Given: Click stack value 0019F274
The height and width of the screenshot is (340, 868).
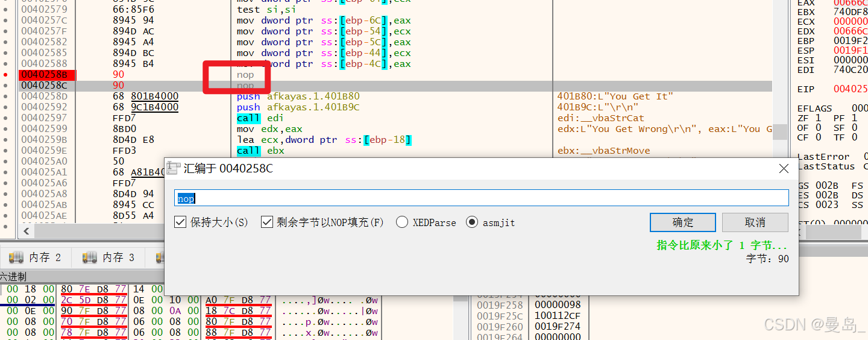Looking at the screenshot, I should tap(558, 327).
